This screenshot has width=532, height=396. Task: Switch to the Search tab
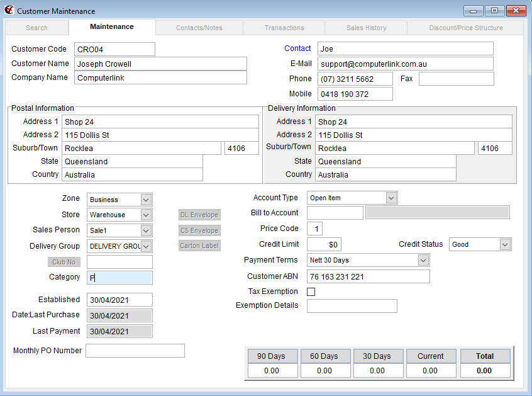[36, 28]
